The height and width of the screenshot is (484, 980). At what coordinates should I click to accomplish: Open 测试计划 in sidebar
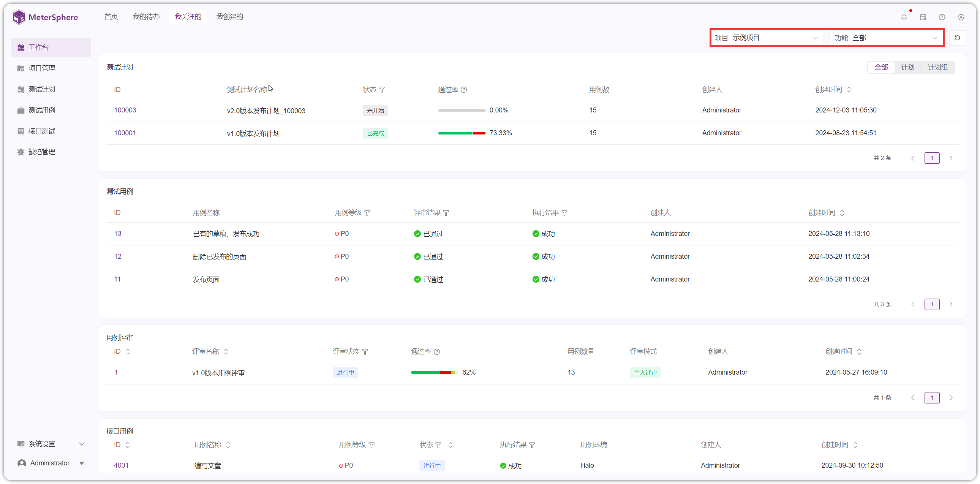[x=51, y=89]
